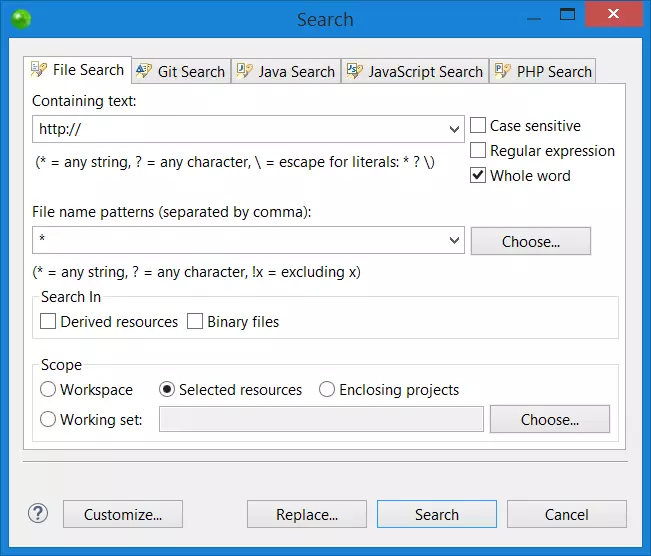Screen dimensions: 651x556
Task: Check the Binary files option
Action: click(195, 321)
